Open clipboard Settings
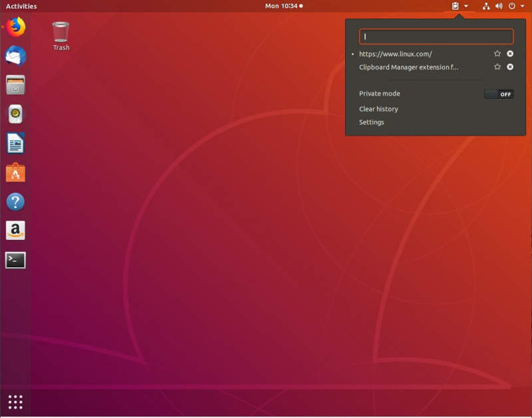The width and height of the screenshot is (532, 418). 370,122
